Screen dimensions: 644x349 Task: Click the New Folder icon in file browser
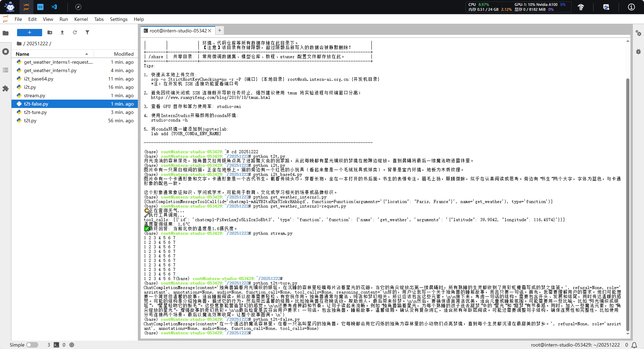pos(50,32)
